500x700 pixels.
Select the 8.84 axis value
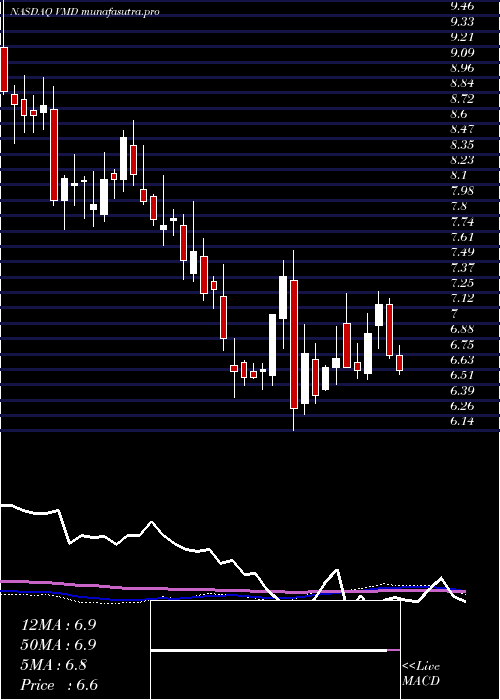462,83
